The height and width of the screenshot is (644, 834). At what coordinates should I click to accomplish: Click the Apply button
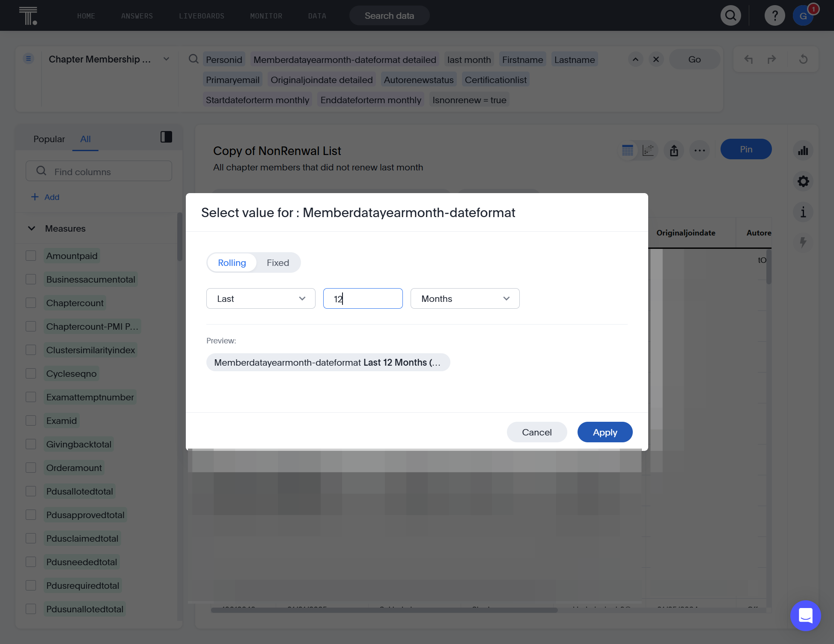click(x=605, y=432)
